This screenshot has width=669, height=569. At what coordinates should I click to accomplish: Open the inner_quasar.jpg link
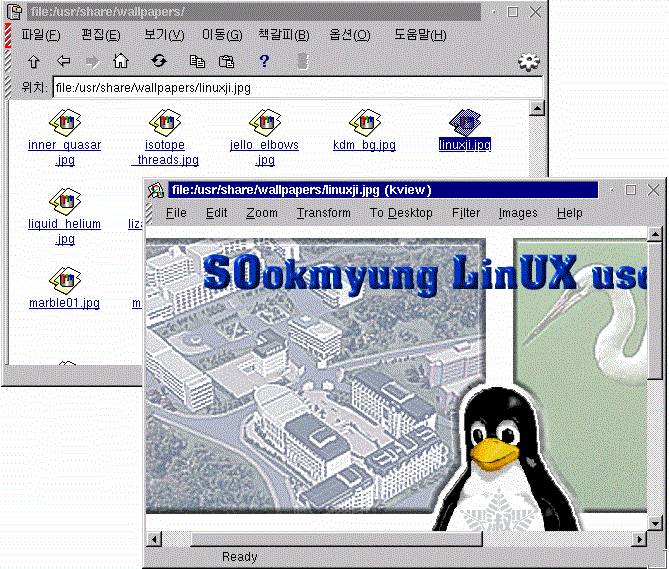pyautogui.click(x=64, y=153)
